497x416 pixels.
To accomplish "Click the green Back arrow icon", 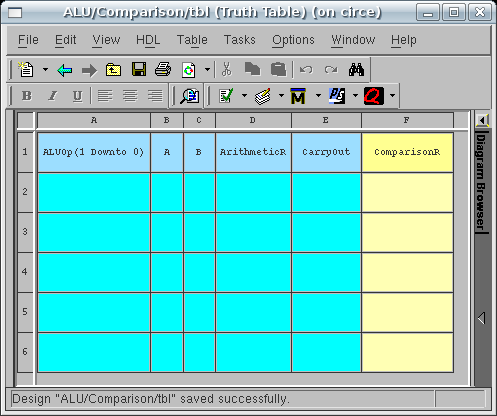I will pos(65,70).
